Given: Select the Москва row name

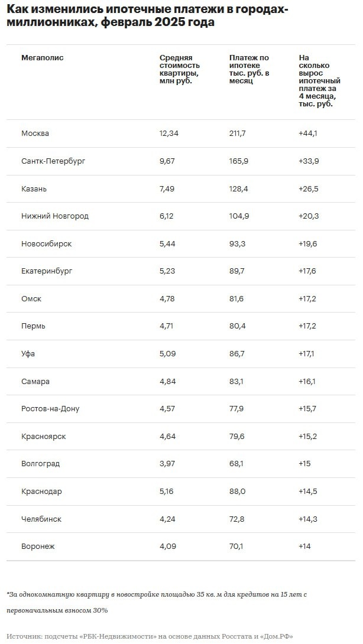Looking at the screenshot, I should coord(35,134).
